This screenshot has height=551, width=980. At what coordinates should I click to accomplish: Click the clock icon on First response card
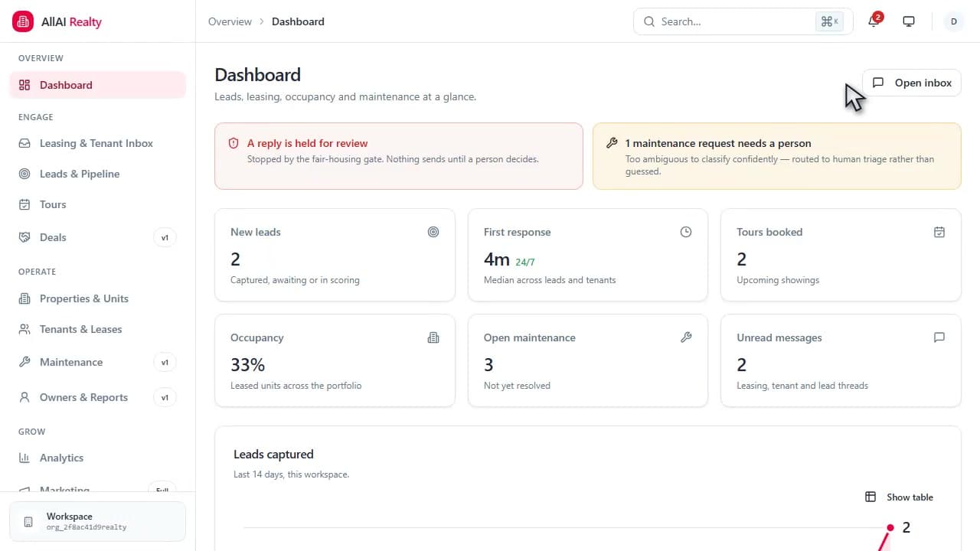coord(686,232)
